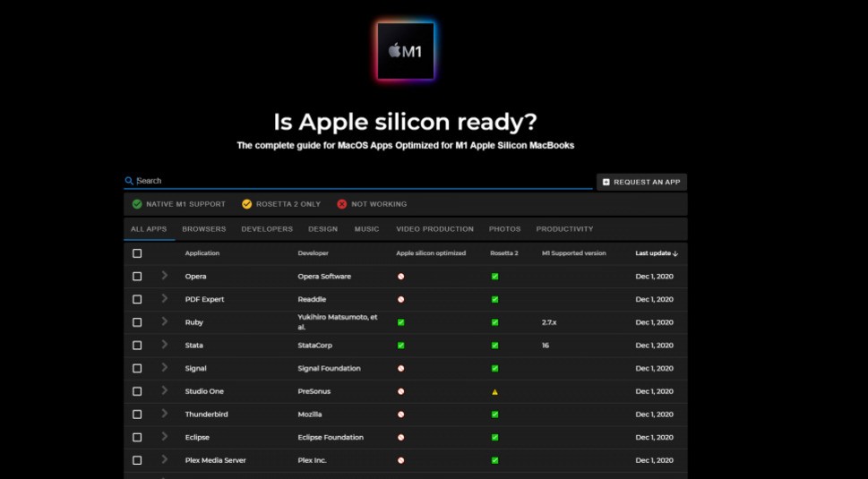Expand the Studio One row details

point(165,390)
